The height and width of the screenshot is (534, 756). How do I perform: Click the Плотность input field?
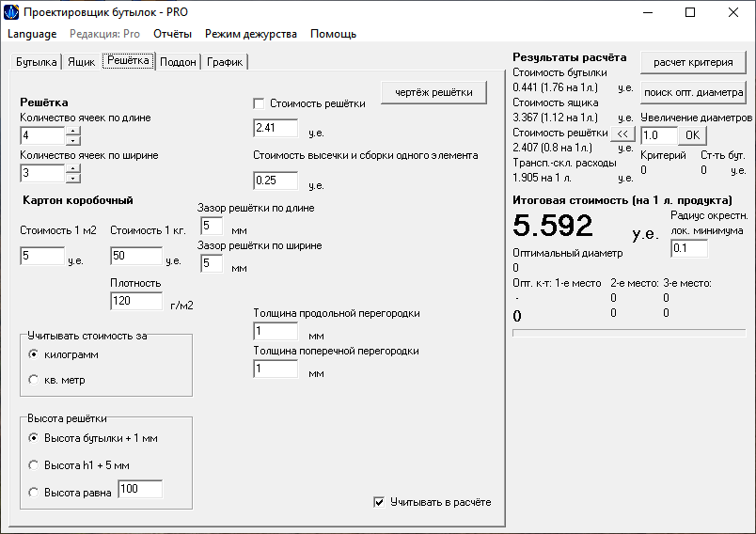coord(136,301)
